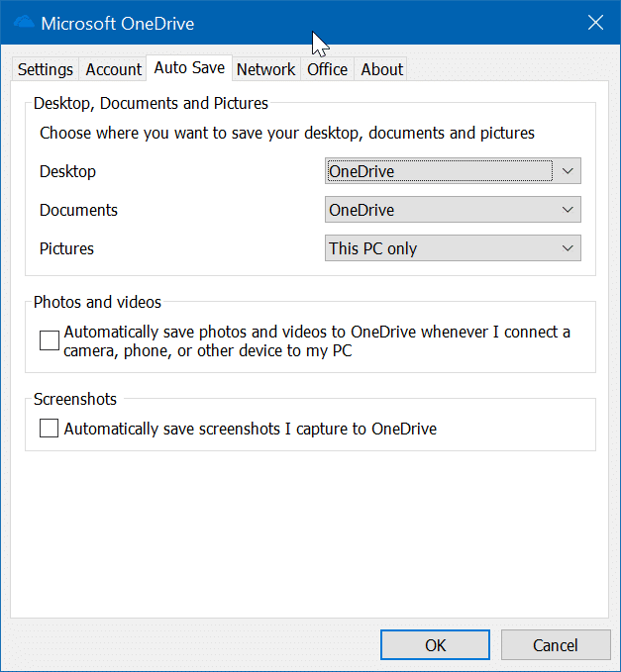Switch to the Settings tab
Image resolution: width=621 pixels, height=672 pixels.
point(46,69)
